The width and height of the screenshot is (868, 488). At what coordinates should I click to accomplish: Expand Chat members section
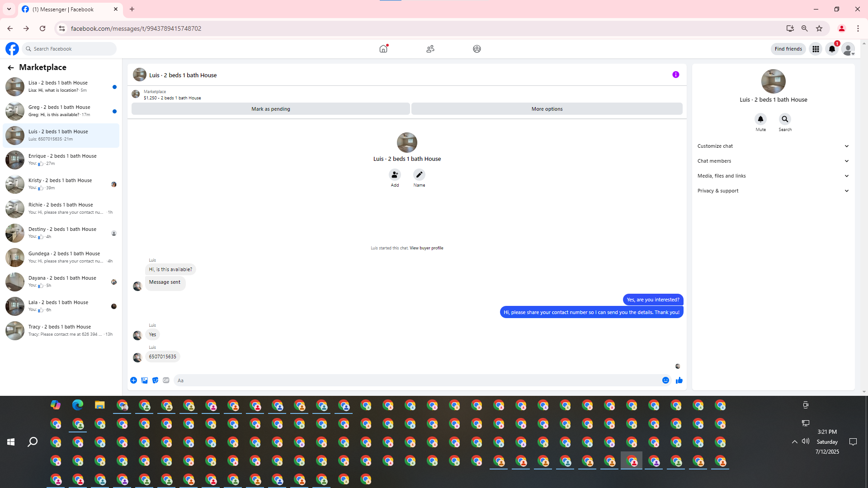(x=773, y=161)
